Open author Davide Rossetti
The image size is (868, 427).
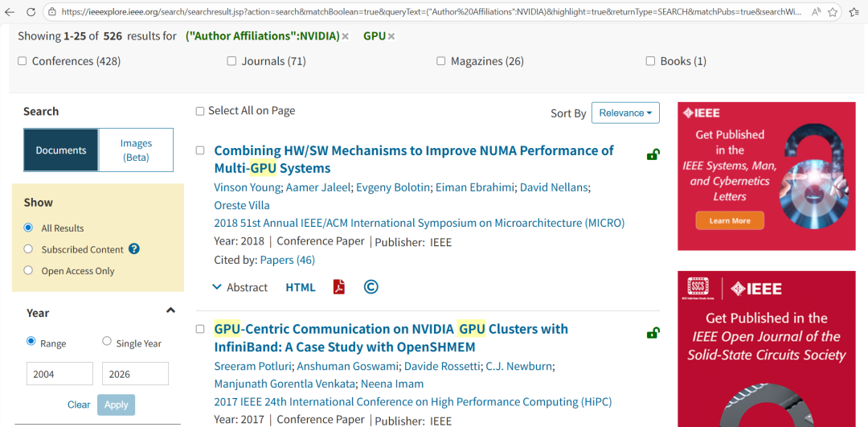pyautogui.click(x=440, y=366)
